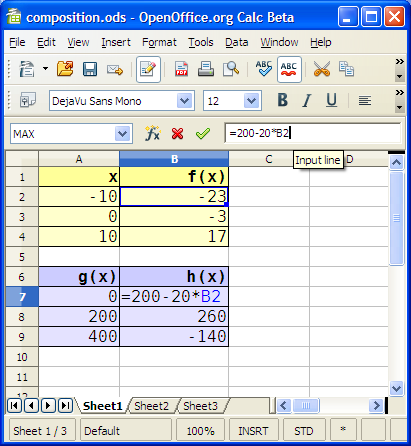Open the Format menu

coord(159,42)
